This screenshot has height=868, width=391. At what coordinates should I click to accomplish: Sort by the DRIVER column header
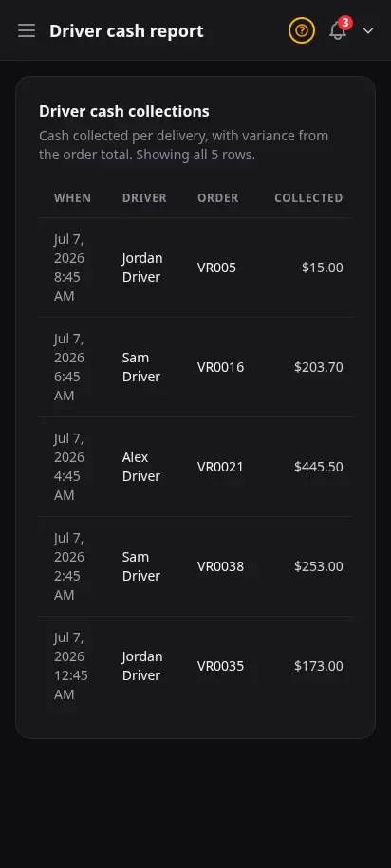point(144,198)
